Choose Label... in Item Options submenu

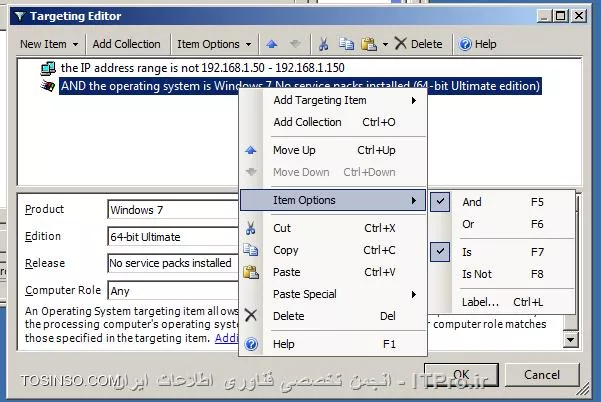502,302
